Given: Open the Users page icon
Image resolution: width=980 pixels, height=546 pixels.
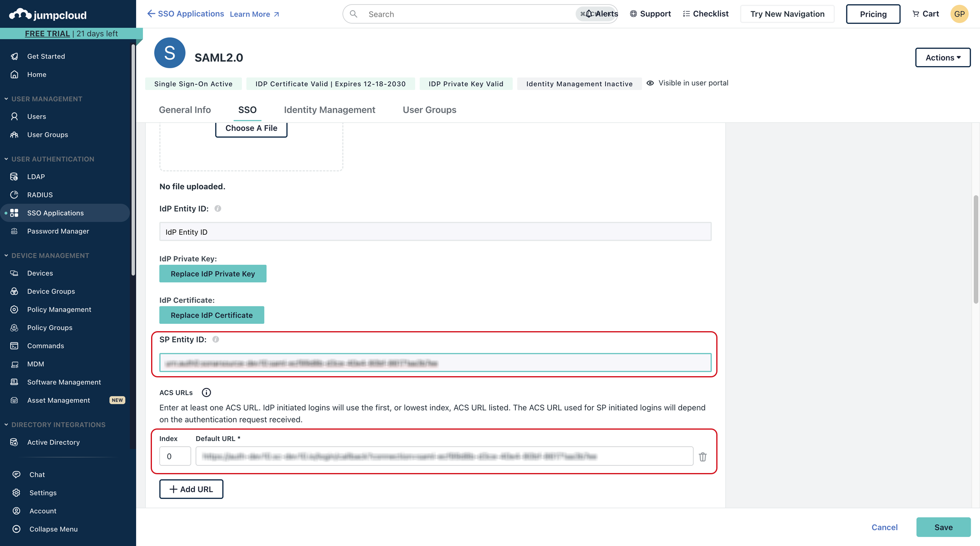Looking at the screenshot, I should tap(15, 117).
